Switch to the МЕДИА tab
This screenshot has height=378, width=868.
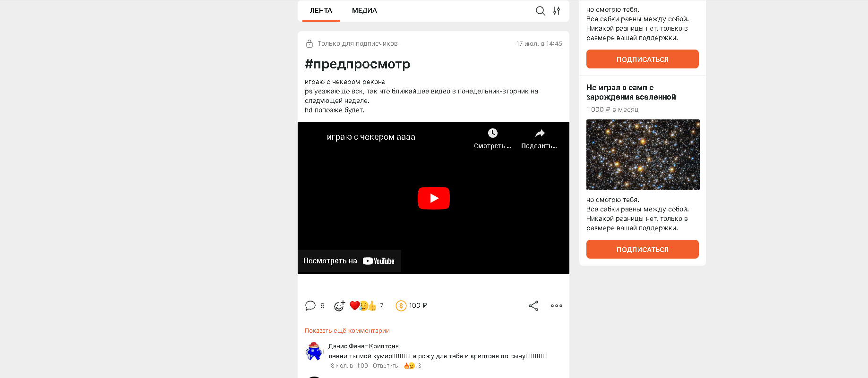point(364,10)
